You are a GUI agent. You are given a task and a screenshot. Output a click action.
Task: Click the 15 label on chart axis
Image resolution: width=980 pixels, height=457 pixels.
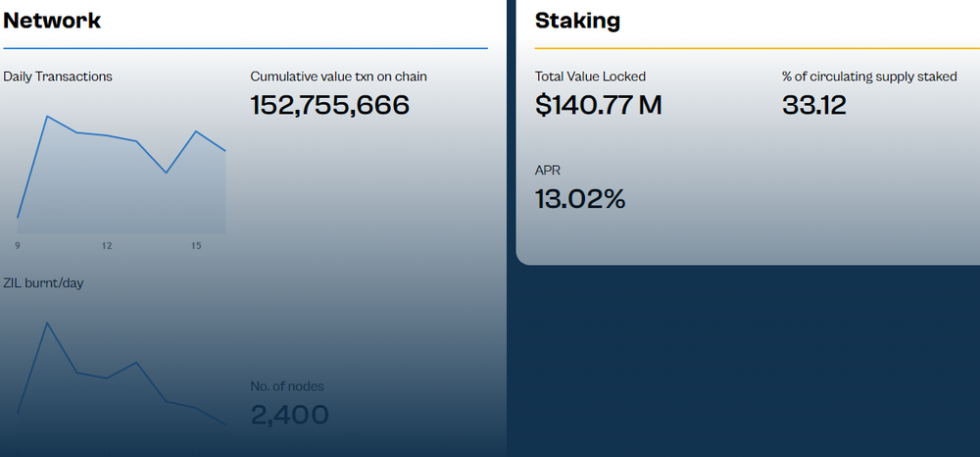pos(196,245)
